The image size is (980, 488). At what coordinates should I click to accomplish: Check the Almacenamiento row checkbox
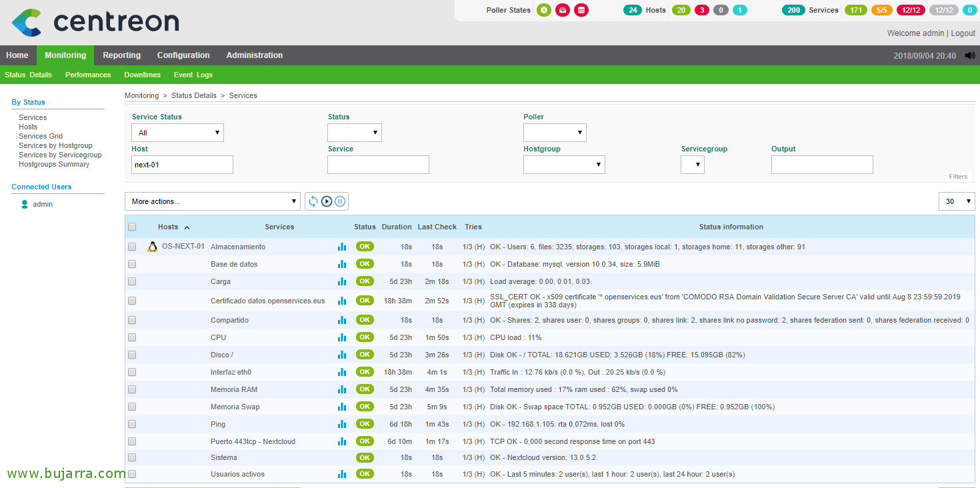click(x=132, y=247)
